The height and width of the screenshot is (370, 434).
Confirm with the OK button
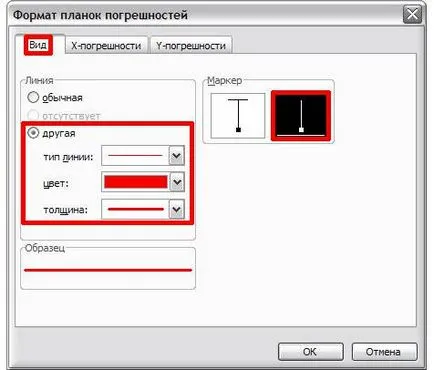tap(310, 352)
